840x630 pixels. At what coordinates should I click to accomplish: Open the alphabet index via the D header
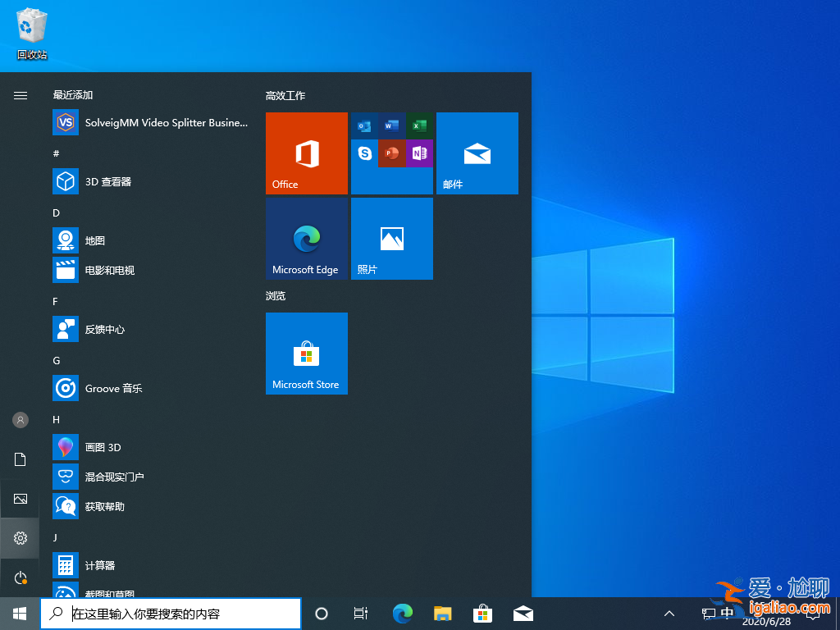pyautogui.click(x=55, y=212)
